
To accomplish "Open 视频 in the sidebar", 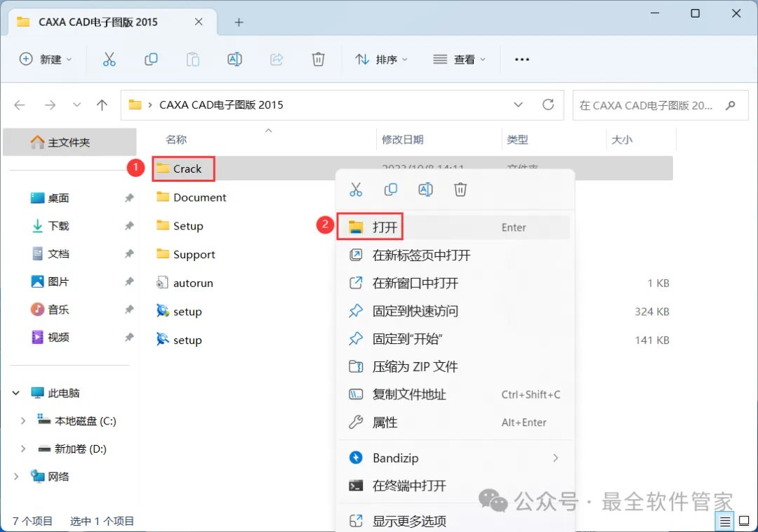I will click(58, 338).
